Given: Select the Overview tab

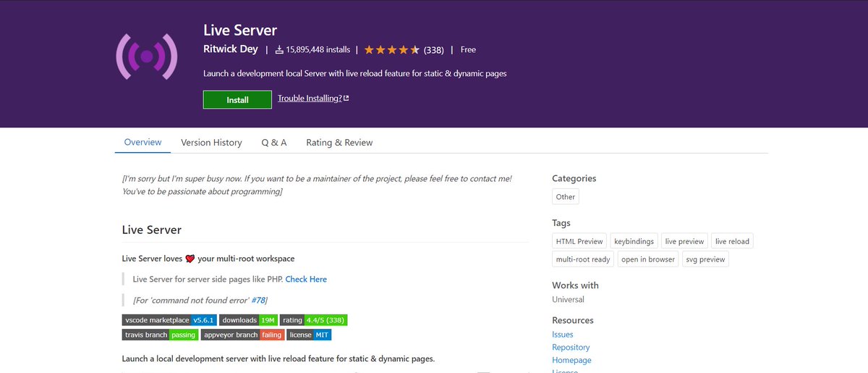Looking at the screenshot, I should [x=142, y=142].
